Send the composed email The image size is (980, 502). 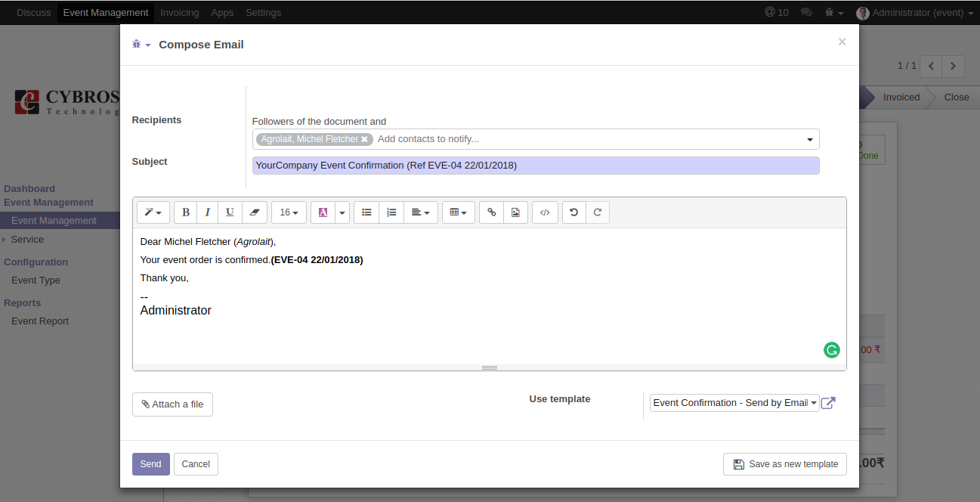(150, 464)
